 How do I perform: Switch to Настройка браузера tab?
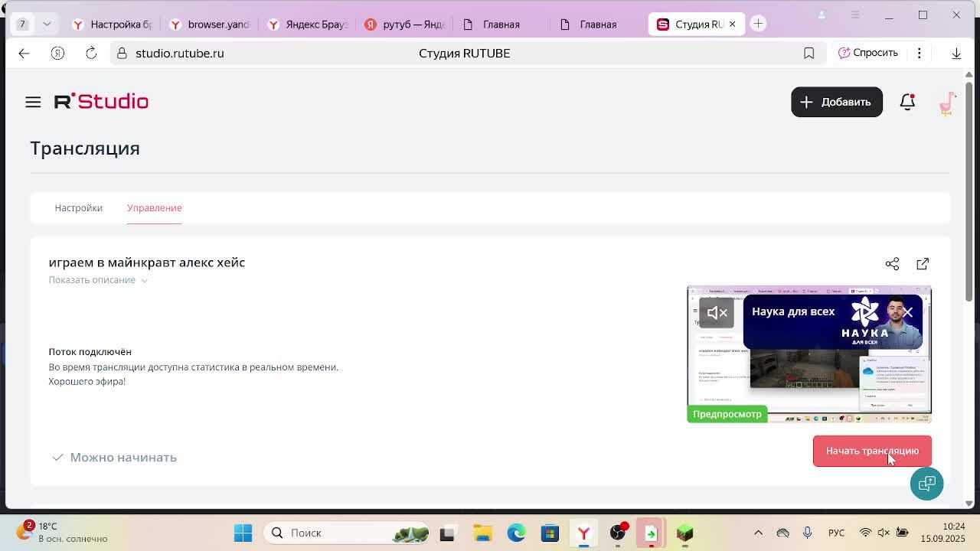pyautogui.click(x=113, y=24)
